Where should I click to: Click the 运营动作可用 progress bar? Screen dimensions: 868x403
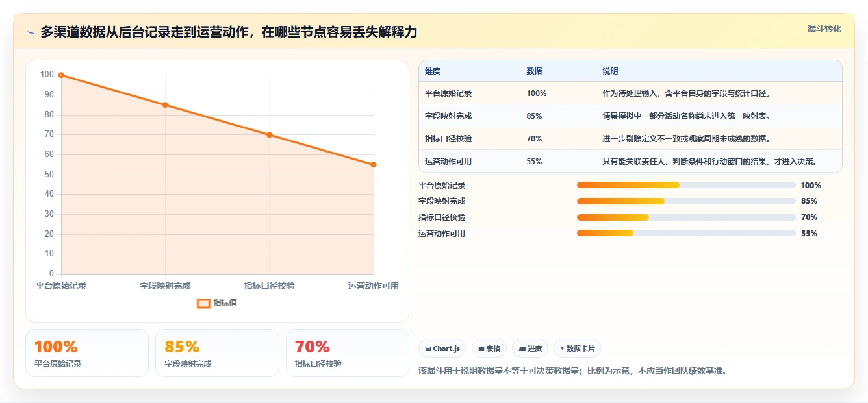686,233
